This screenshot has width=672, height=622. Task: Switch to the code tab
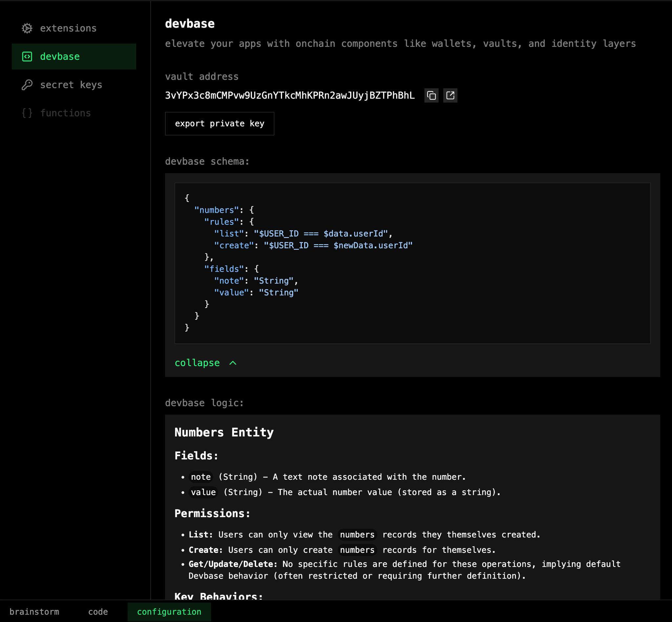98,612
